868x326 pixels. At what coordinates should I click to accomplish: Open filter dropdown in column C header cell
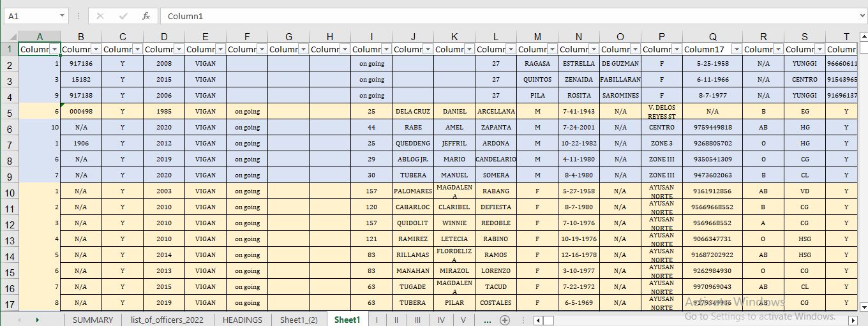coord(137,49)
